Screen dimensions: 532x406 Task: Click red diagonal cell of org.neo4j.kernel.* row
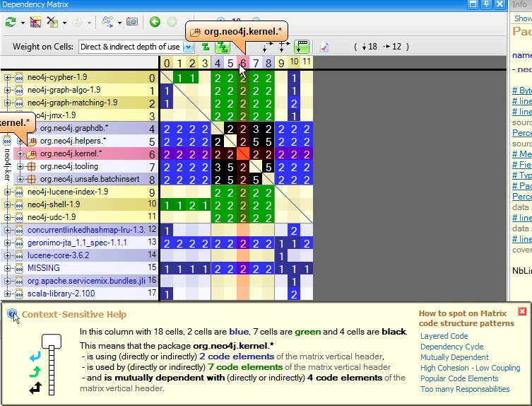243,154
